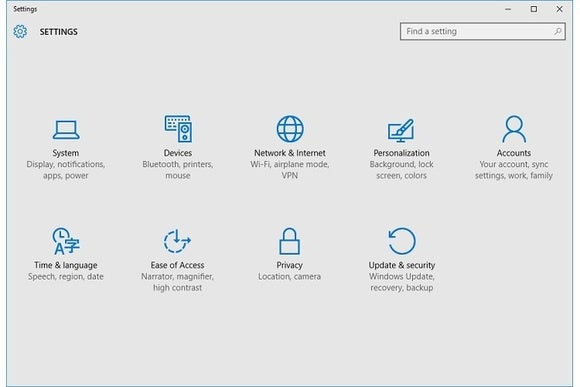Click 'Background, lock screen, colors' description

click(401, 170)
